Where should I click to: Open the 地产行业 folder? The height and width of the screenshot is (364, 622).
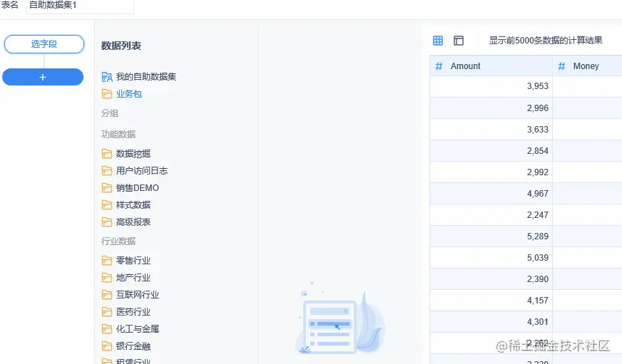click(133, 278)
